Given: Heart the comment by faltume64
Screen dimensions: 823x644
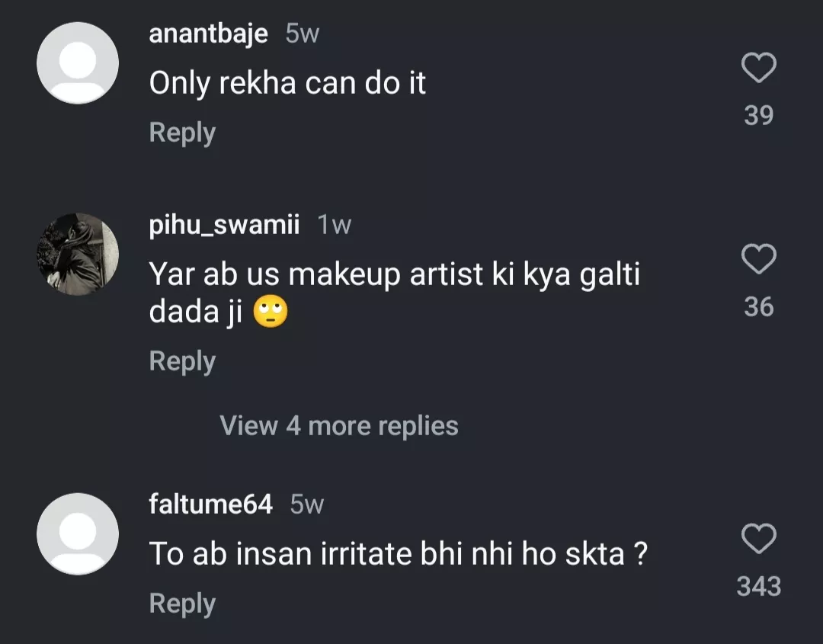Looking at the screenshot, I should [x=758, y=540].
